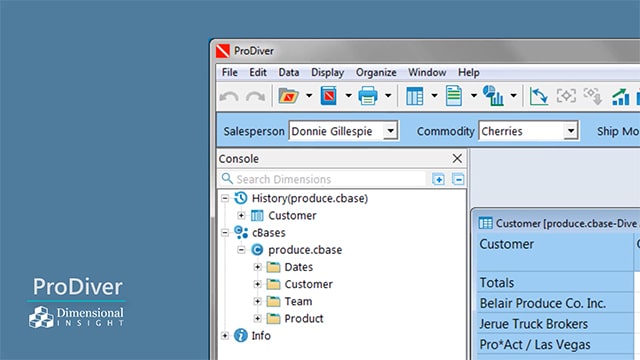Image resolution: width=640 pixels, height=360 pixels.
Task: Open dropdown arrow next to tabular icon
Action: click(435, 96)
